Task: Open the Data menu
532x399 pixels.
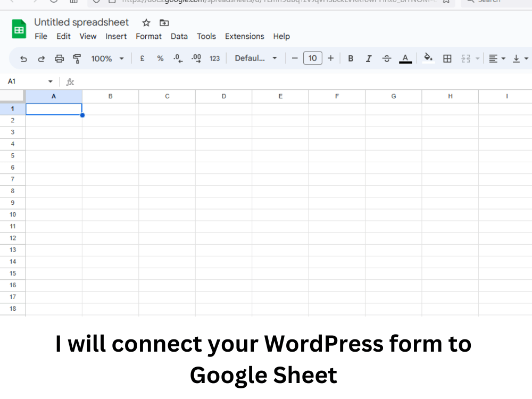Action: pyautogui.click(x=179, y=36)
